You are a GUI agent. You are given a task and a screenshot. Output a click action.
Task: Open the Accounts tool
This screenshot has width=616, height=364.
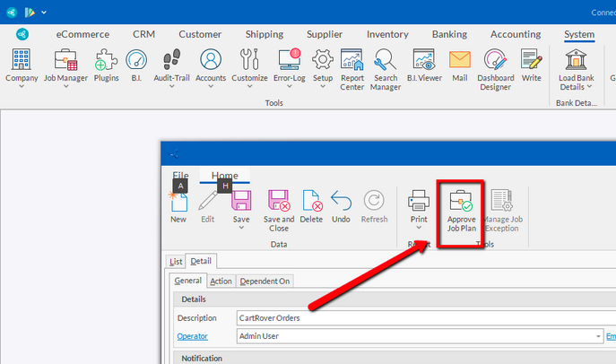(211, 65)
